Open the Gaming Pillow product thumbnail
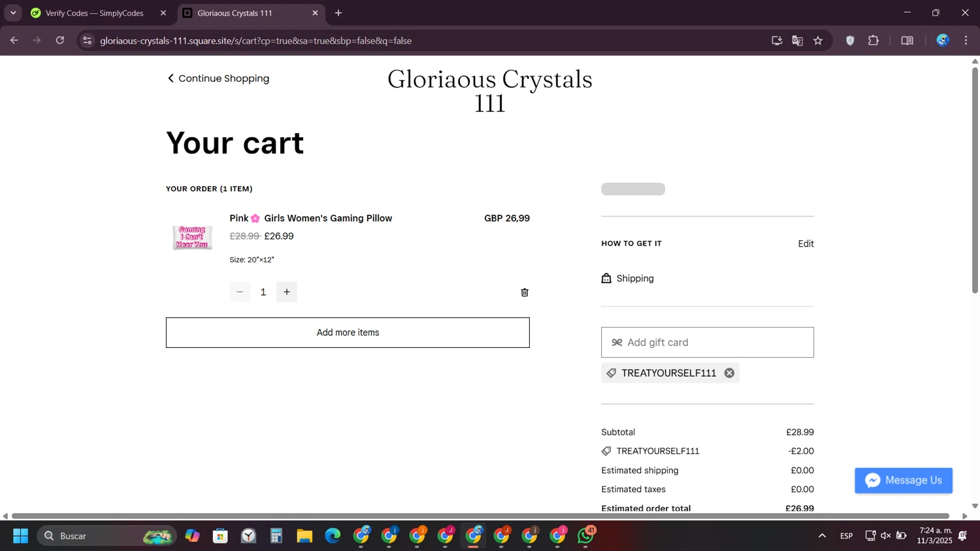Viewport: 980px width, 551px height. coord(192,237)
